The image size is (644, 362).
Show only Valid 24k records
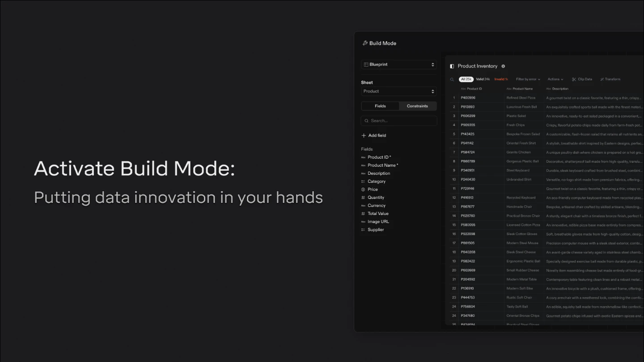coord(483,79)
